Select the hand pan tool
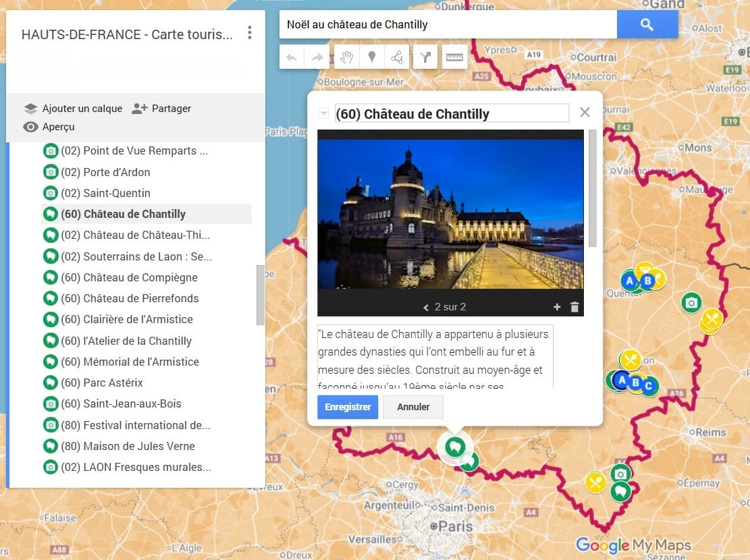750x560 pixels. 346,57
